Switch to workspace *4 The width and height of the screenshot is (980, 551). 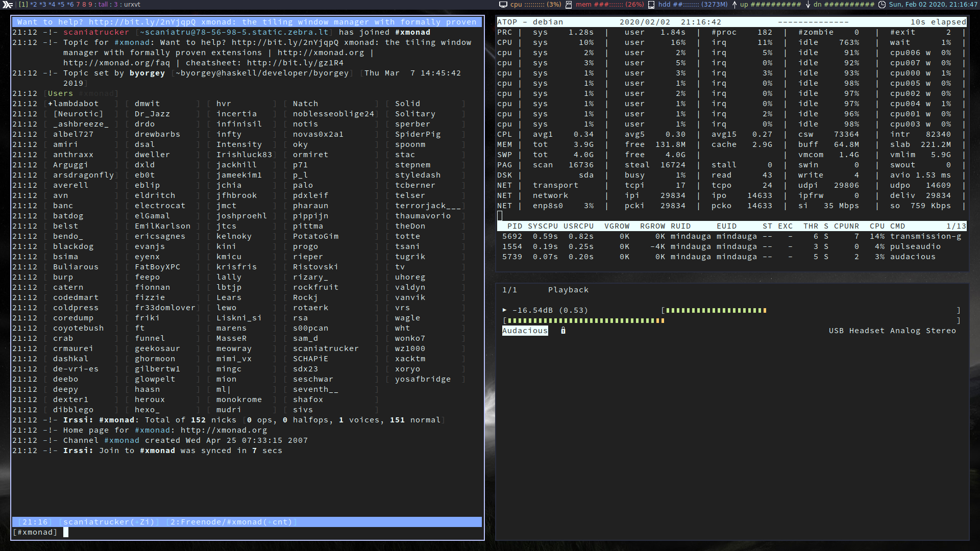click(53, 5)
